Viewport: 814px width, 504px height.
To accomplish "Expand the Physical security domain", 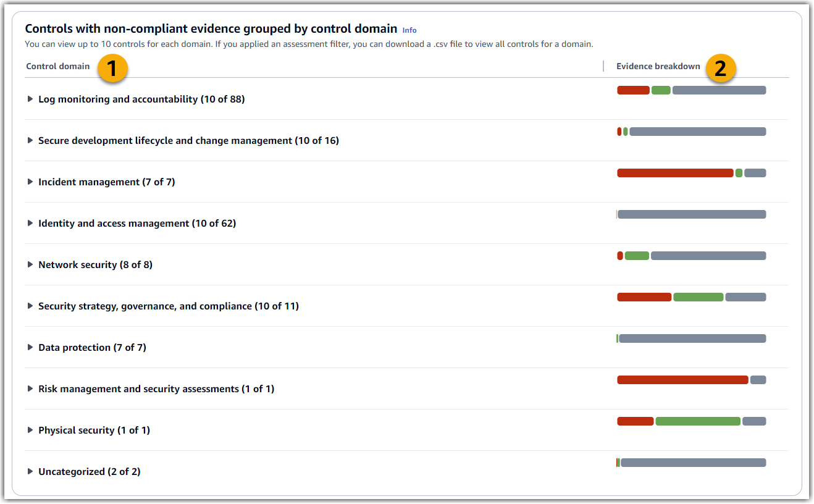I will tap(30, 430).
